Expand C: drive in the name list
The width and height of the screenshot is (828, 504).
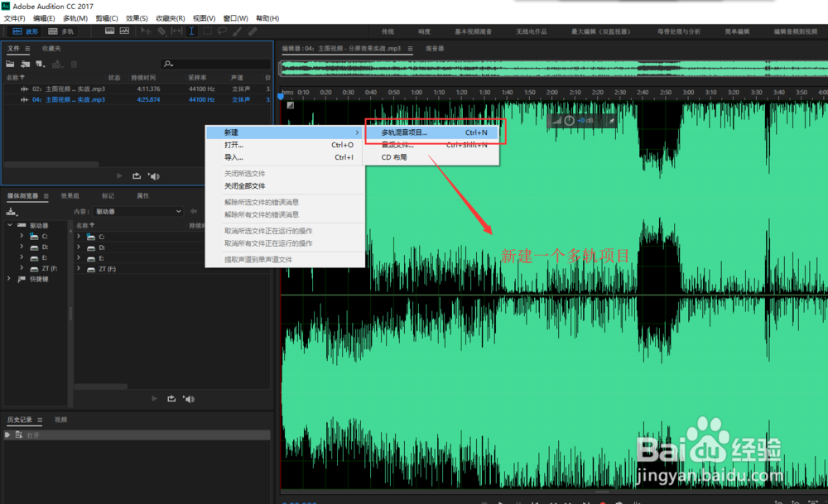tap(79, 237)
